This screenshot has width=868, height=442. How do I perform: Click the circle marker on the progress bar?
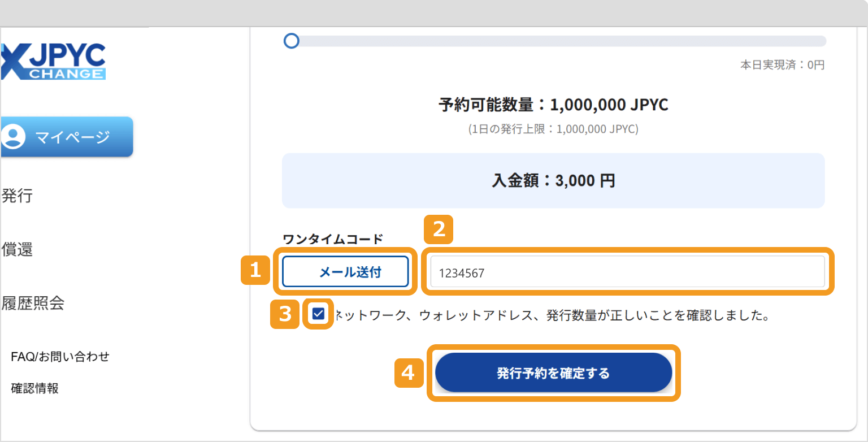pyautogui.click(x=291, y=41)
